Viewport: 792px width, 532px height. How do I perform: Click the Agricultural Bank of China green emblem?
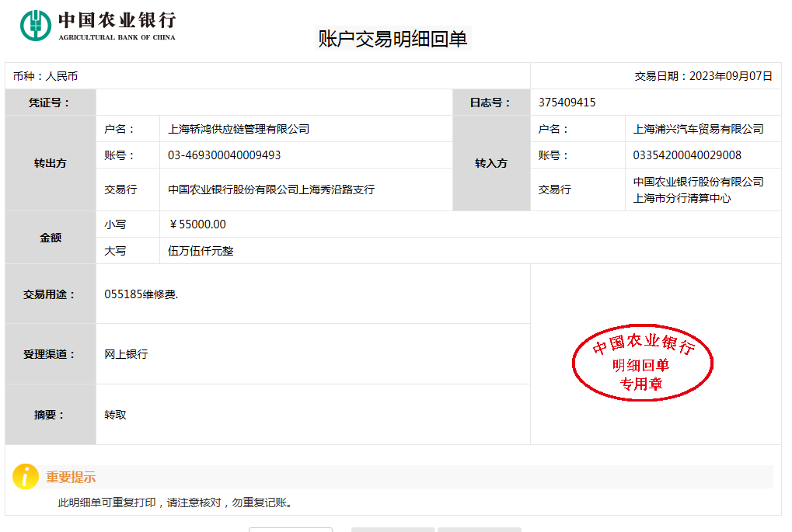36,25
